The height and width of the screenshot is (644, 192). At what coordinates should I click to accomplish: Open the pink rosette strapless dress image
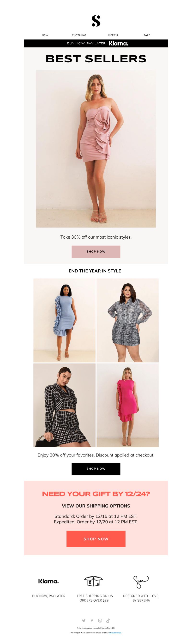[96, 149]
